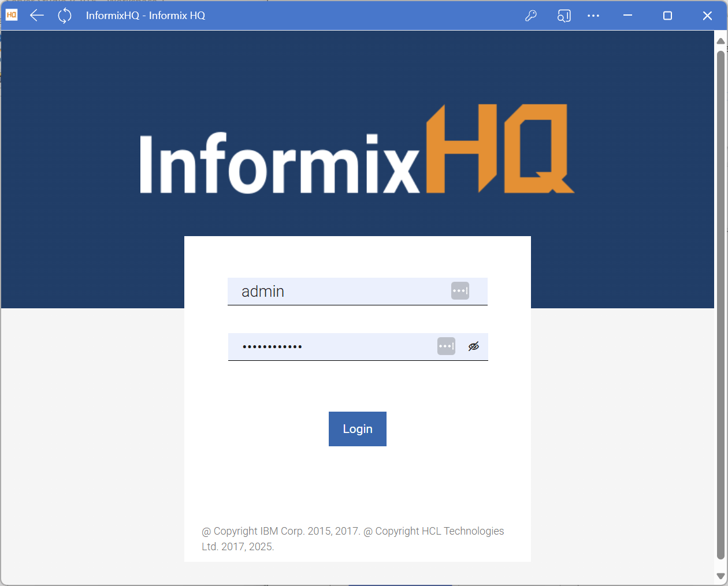Viewport: 728px width, 586px height.
Task: Minimize the InformixHQ window
Action: click(x=628, y=16)
